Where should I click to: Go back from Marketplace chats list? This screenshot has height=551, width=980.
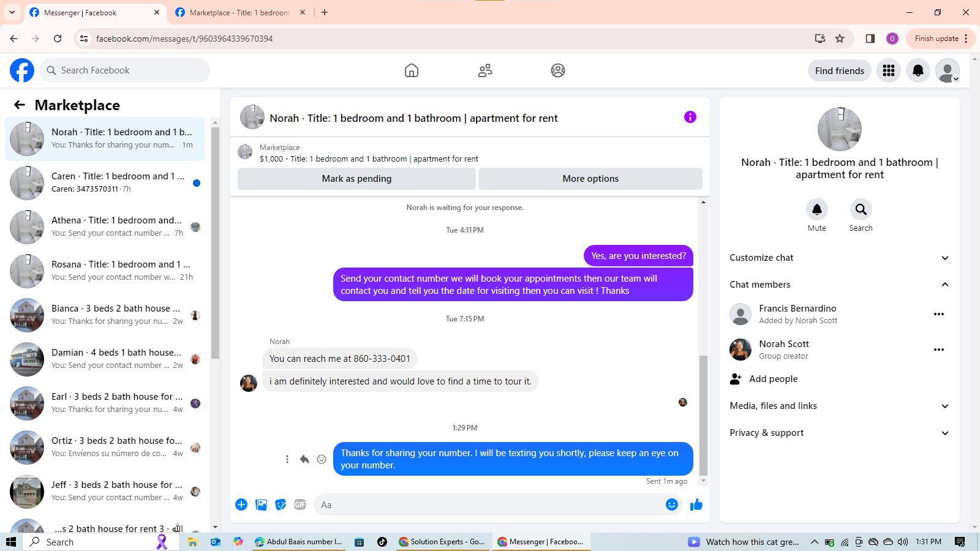pyautogui.click(x=20, y=105)
